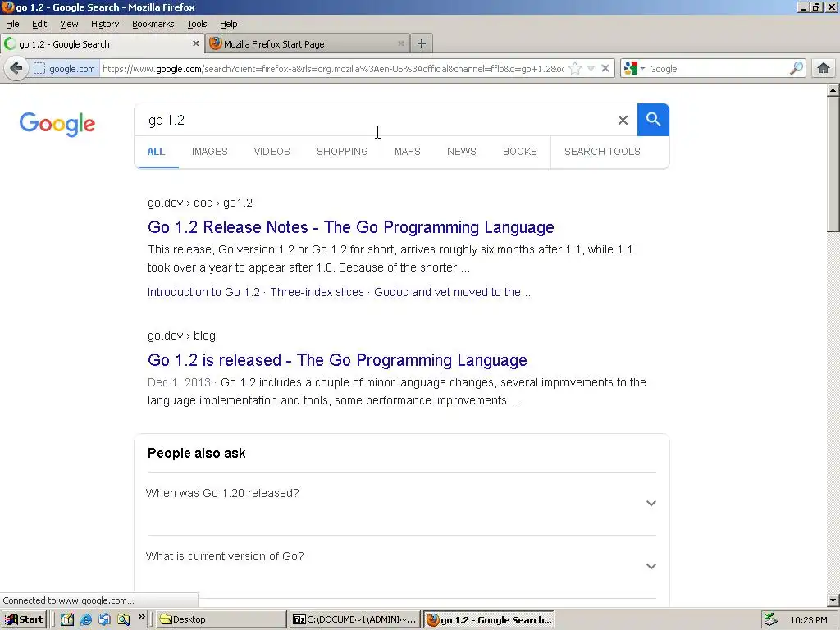Switch to IMAGES results

[210, 152]
